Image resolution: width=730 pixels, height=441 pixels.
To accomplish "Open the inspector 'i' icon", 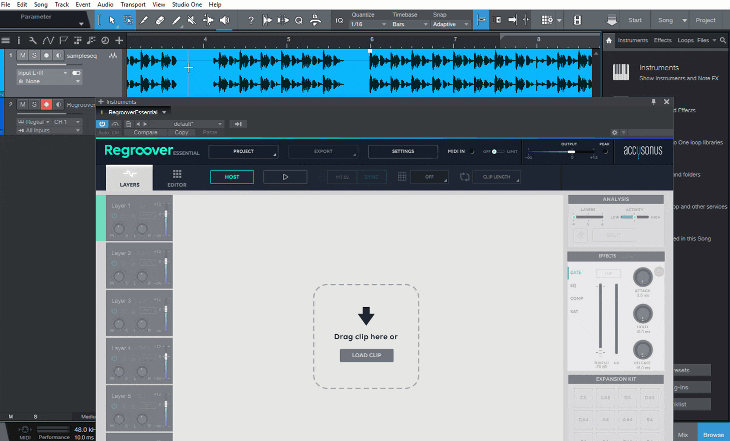I will pyautogui.click(x=19, y=41).
